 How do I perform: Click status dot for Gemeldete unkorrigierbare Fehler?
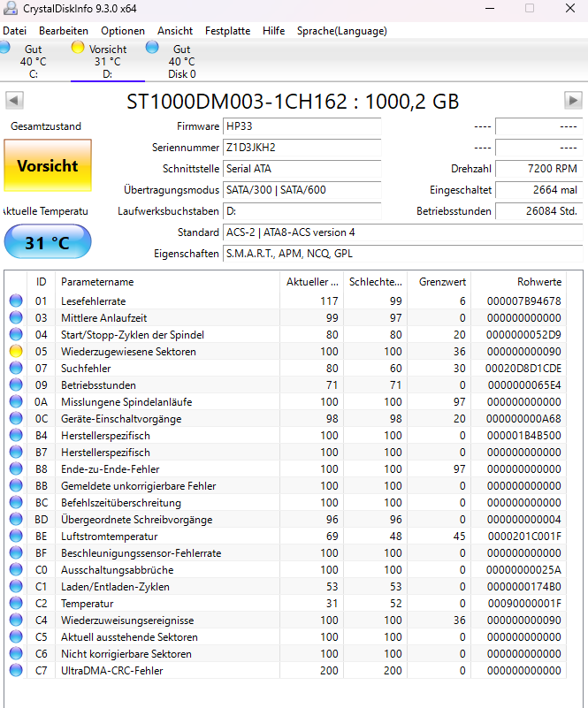click(x=16, y=485)
